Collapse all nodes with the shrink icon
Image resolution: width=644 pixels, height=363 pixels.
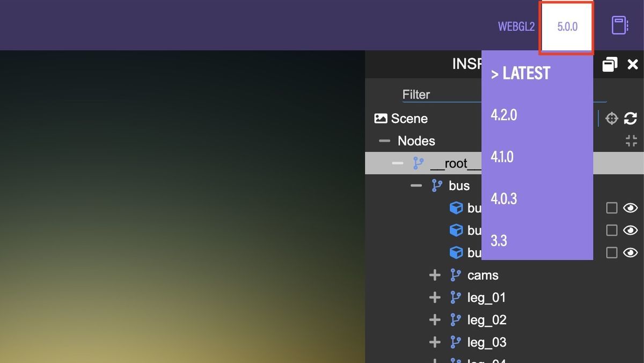pos(631,140)
